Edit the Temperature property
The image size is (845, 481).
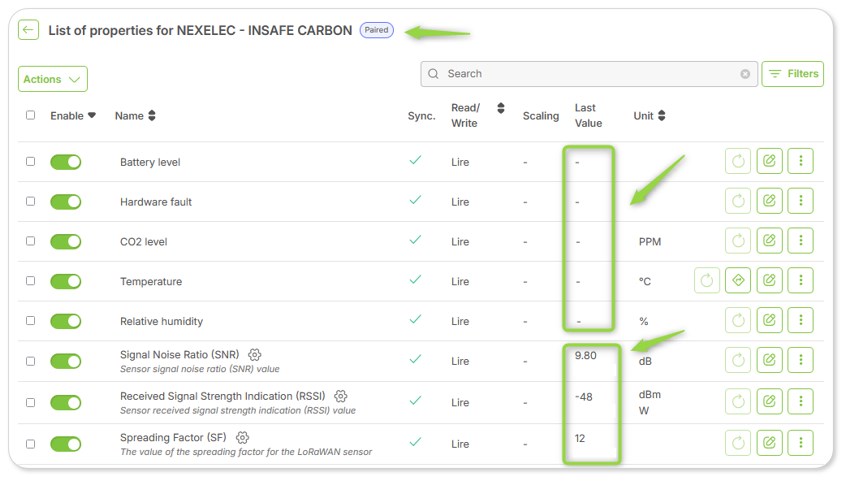click(x=769, y=281)
